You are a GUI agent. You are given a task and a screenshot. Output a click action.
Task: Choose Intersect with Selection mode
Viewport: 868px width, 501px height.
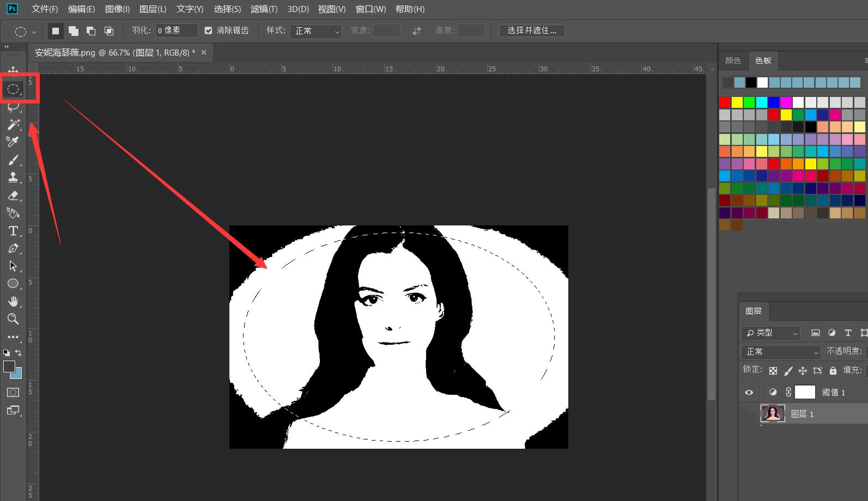pos(109,31)
